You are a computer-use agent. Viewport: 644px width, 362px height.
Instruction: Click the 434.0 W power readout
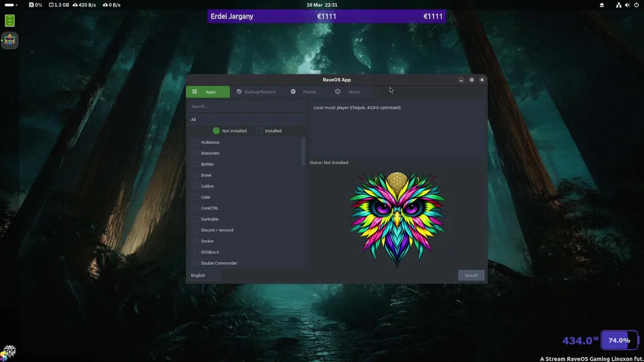coord(581,340)
